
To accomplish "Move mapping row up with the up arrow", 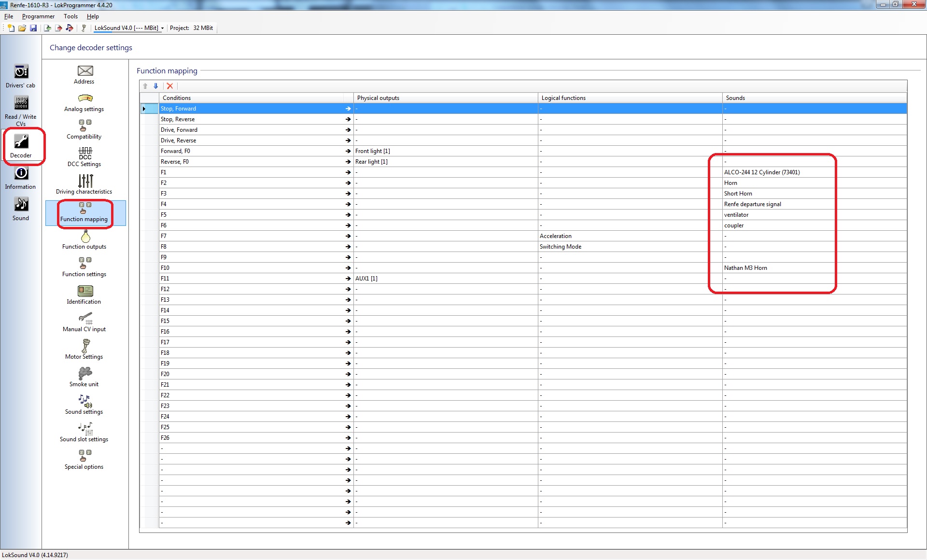I will [145, 86].
